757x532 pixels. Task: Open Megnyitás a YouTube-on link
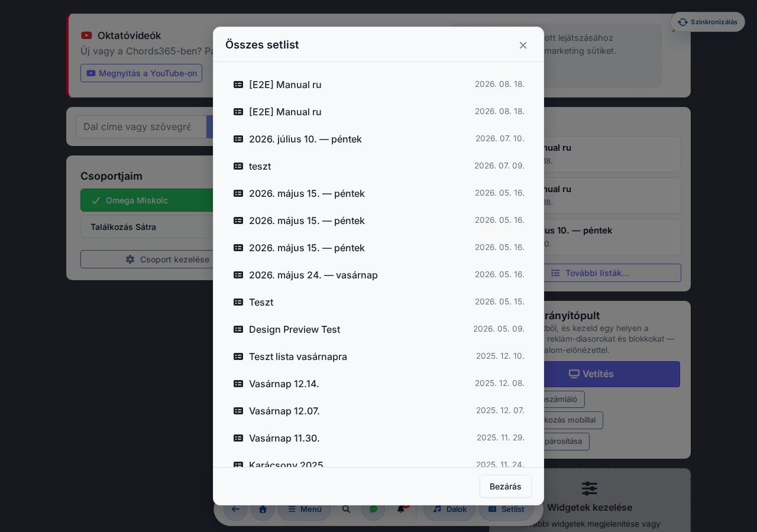pyautogui.click(x=141, y=73)
